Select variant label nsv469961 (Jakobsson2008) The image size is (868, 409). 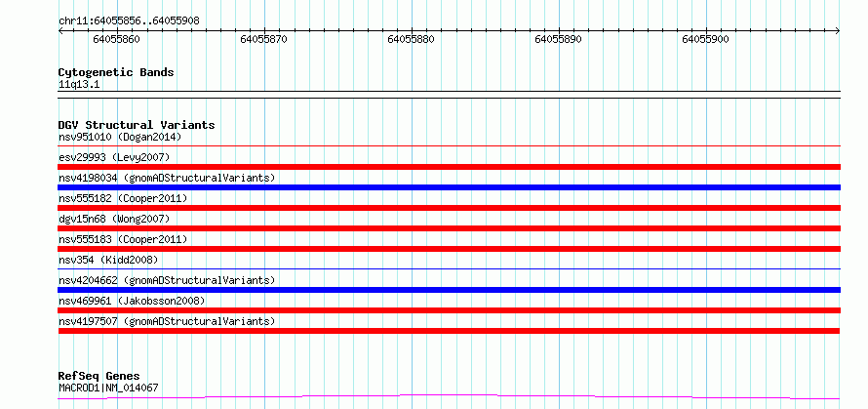coord(132,301)
